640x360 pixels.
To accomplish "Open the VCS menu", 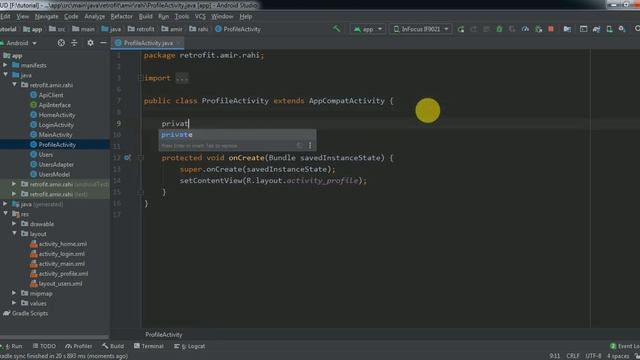I will (200, 16).
